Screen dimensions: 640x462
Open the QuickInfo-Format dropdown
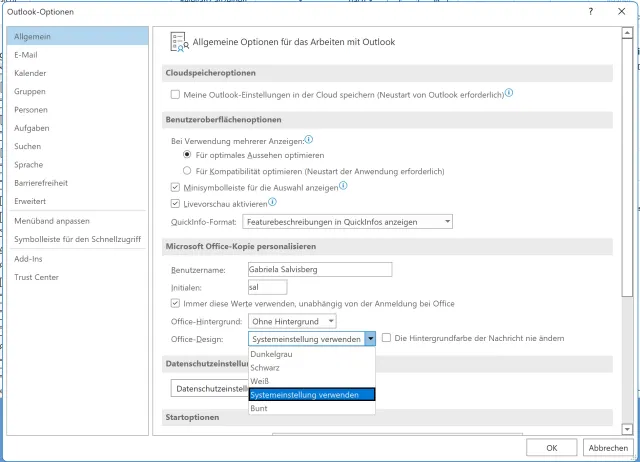point(447,221)
